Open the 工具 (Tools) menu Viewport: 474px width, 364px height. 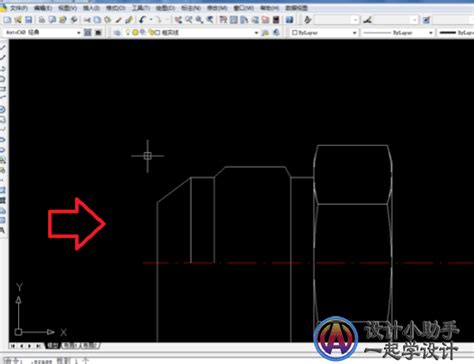pyautogui.click(x=140, y=8)
